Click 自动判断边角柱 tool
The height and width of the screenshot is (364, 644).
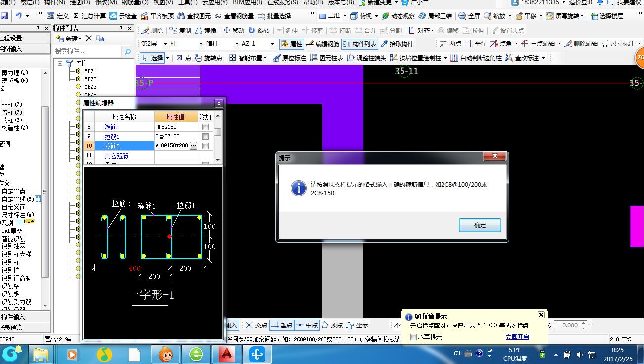coord(476,58)
